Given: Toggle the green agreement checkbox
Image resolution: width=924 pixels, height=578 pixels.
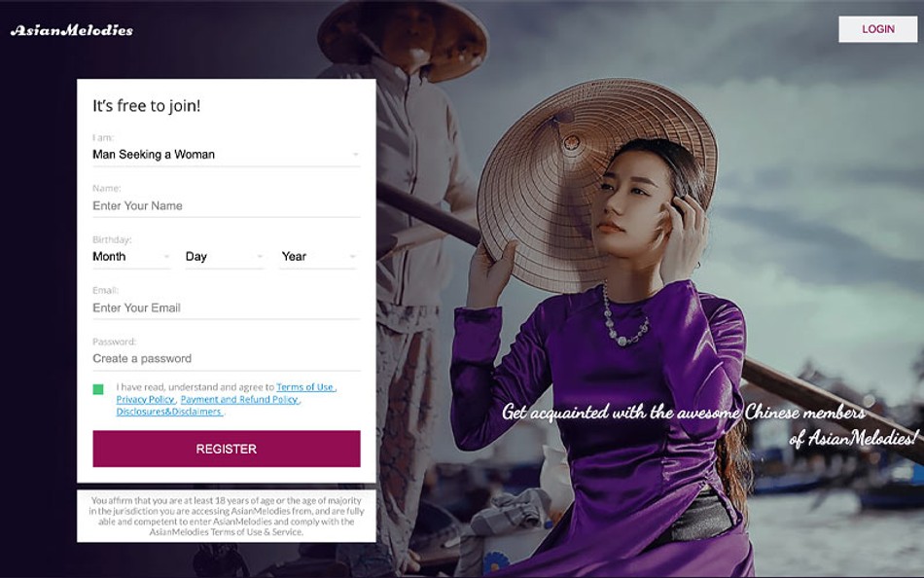Looking at the screenshot, I should pyautogui.click(x=98, y=389).
